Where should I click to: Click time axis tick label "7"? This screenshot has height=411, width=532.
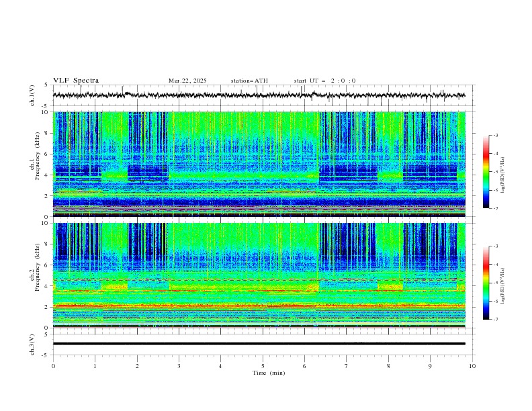(x=347, y=366)
